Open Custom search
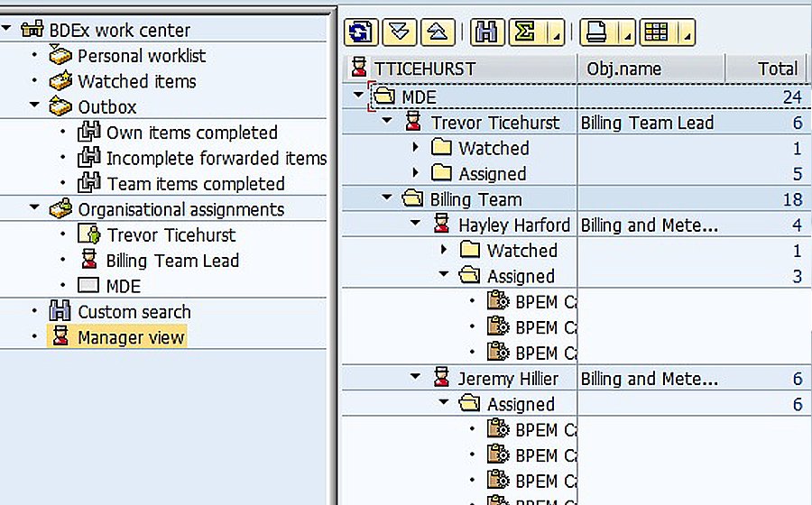Screen dimensions: 812x505 pos(134,311)
